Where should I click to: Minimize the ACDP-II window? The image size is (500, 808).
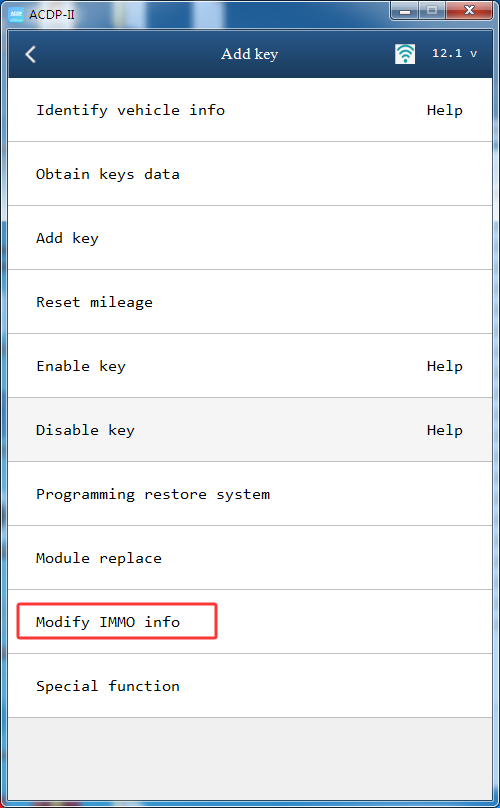pyautogui.click(x=405, y=10)
